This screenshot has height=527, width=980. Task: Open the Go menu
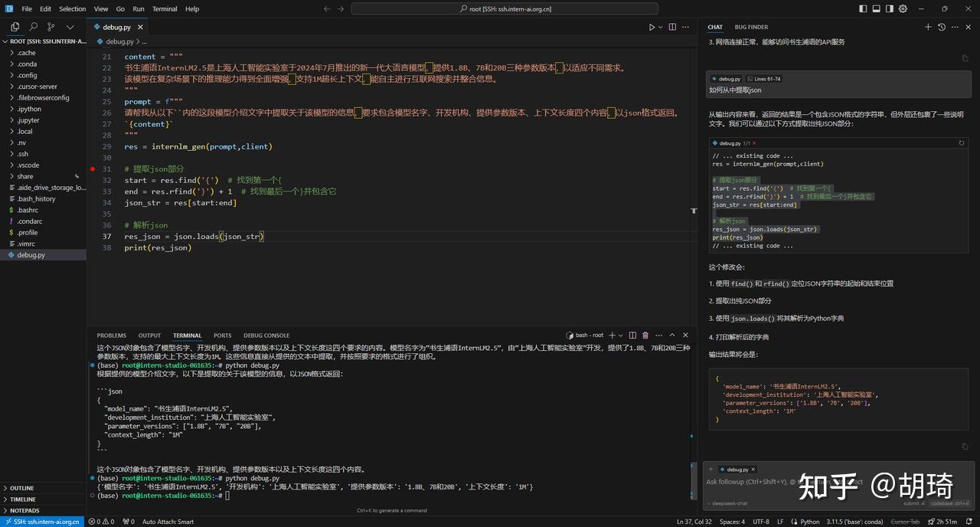click(x=120, y=9)
